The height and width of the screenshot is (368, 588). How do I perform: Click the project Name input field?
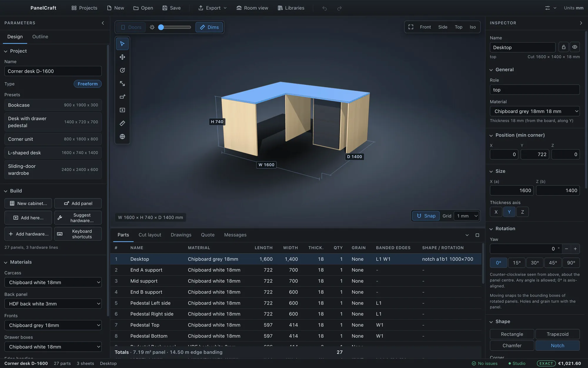point(53,71)
